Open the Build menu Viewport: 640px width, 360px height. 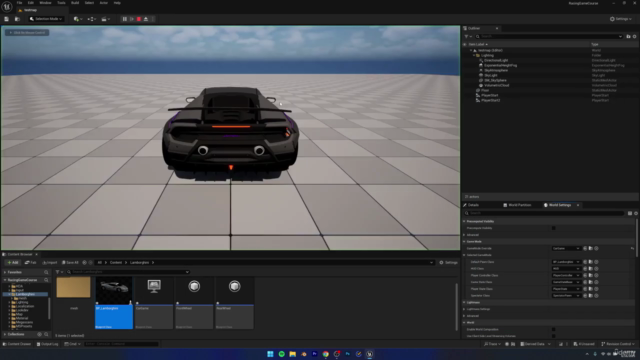[75, 3]
